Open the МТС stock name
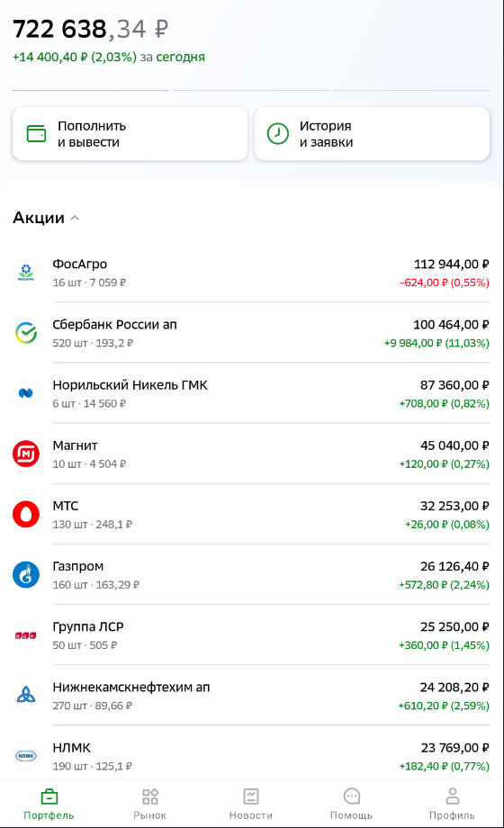This screenshot has width=504, height=828. coord(66,506)
